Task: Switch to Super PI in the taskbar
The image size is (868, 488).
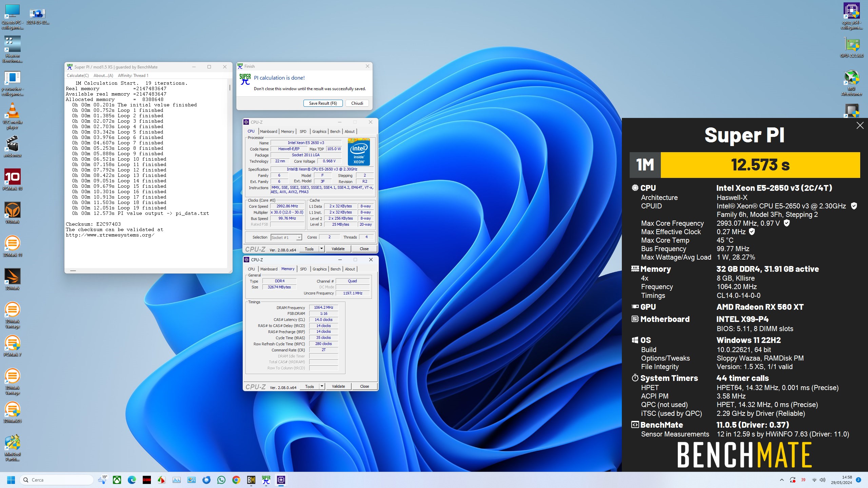Action: pos(266,480)
